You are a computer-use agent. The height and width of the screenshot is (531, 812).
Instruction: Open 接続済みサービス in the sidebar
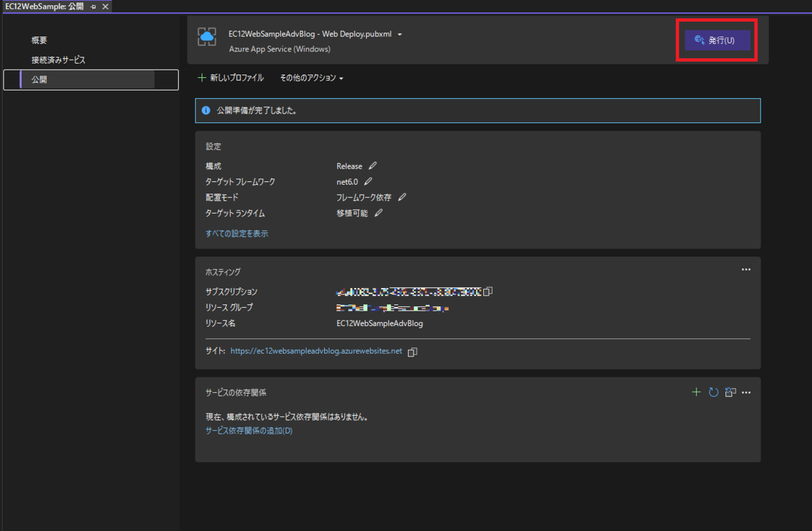click(58, 60)
